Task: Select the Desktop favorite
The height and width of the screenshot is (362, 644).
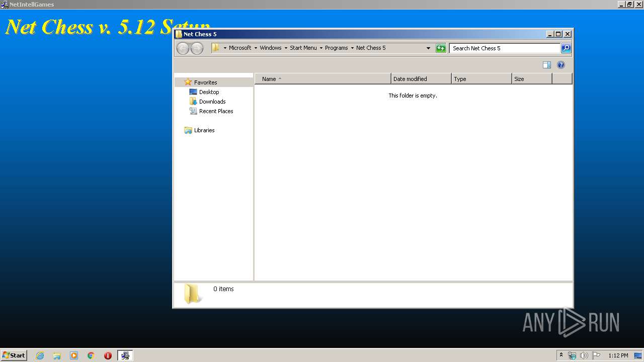Action: click(x=209, y=92)
